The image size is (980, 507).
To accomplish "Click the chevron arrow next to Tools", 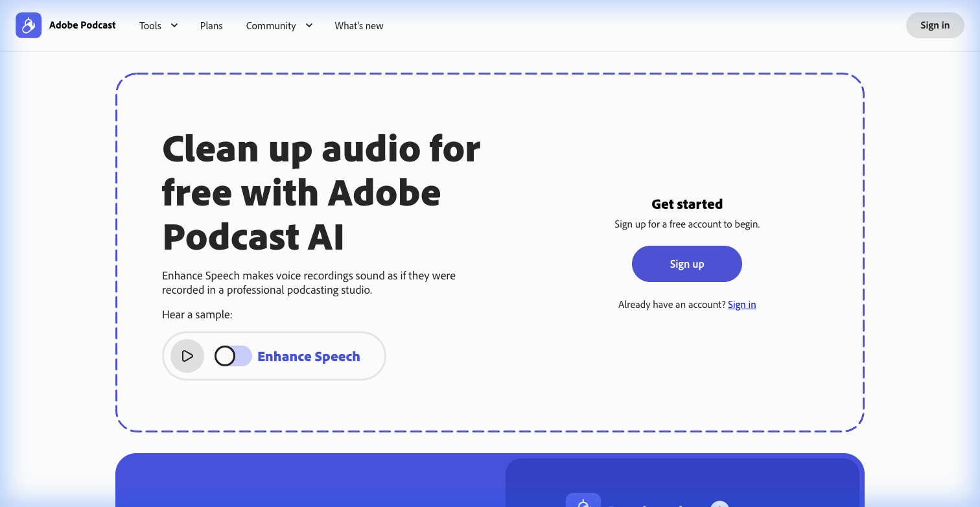I will 174,25.
